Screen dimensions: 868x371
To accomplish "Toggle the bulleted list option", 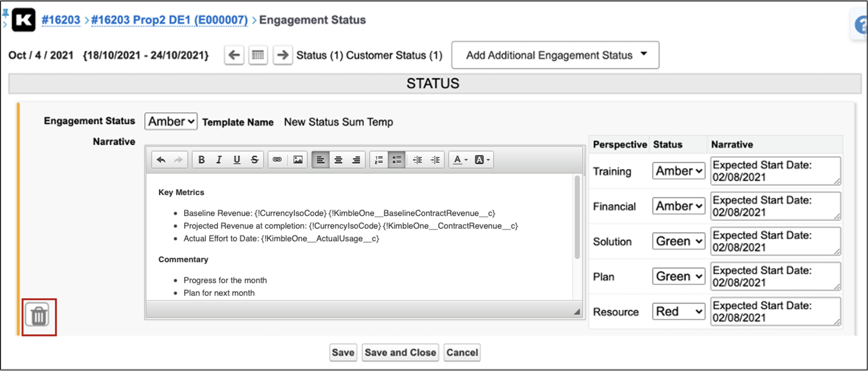I will click(396, 160).
